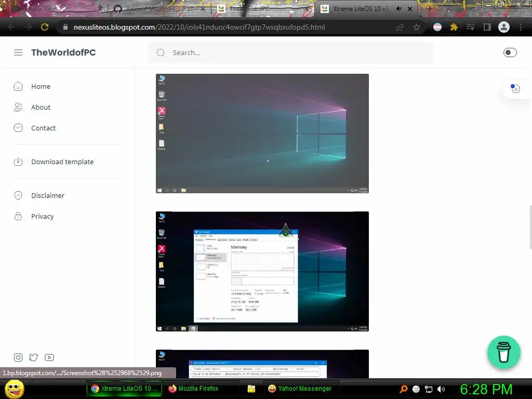Open the table of contents floating button
532x399 pixels.
point(515,88)
